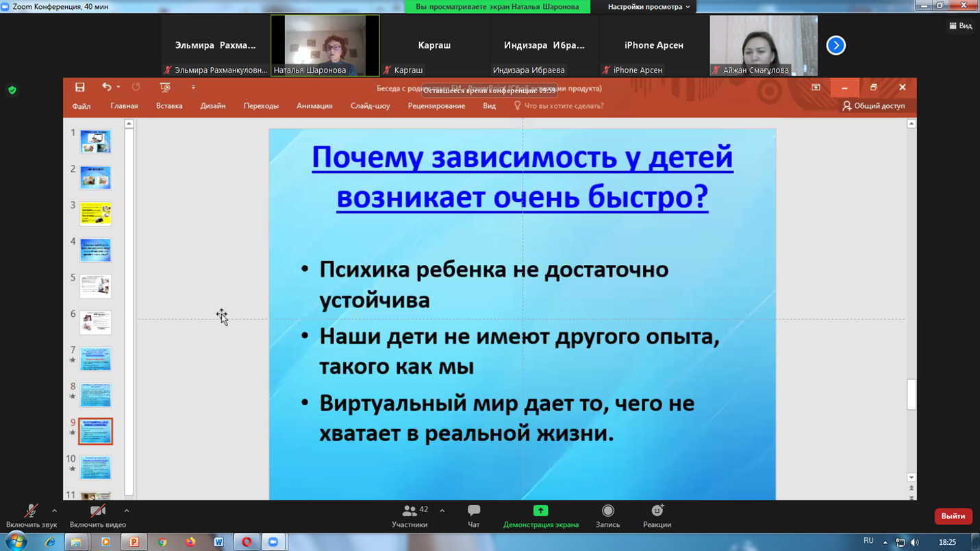Open the Файл menu
Image resolution: width=980 pixels, height=551 pixels.
[81, 106]
